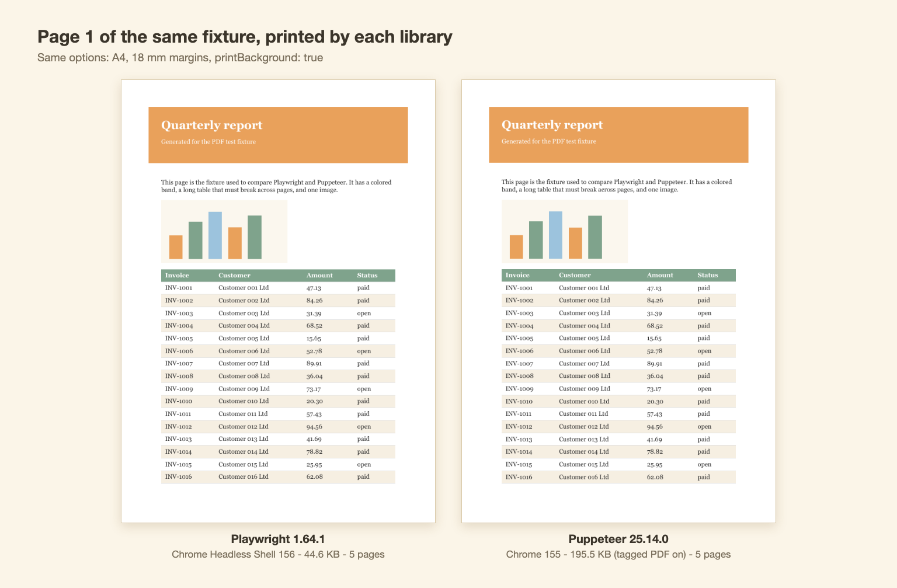Click 'open' status of INV-1015 in Puppeteer table

click(x=704, y=464)
